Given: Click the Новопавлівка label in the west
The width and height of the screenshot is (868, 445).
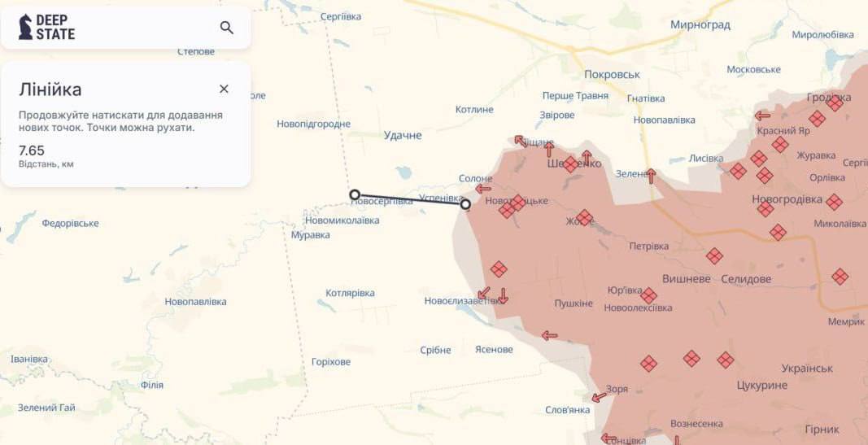Looking at the screenshot, I should point(195,302).
